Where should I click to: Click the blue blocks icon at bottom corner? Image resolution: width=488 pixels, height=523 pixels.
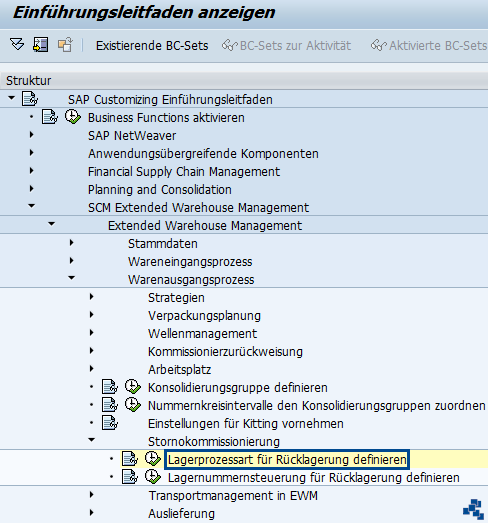(473, 509)
